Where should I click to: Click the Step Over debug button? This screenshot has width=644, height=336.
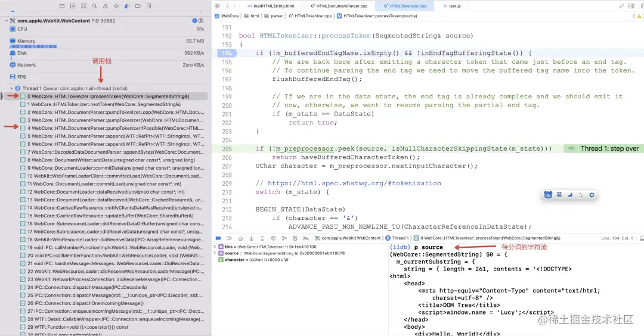tap(240, 238)
